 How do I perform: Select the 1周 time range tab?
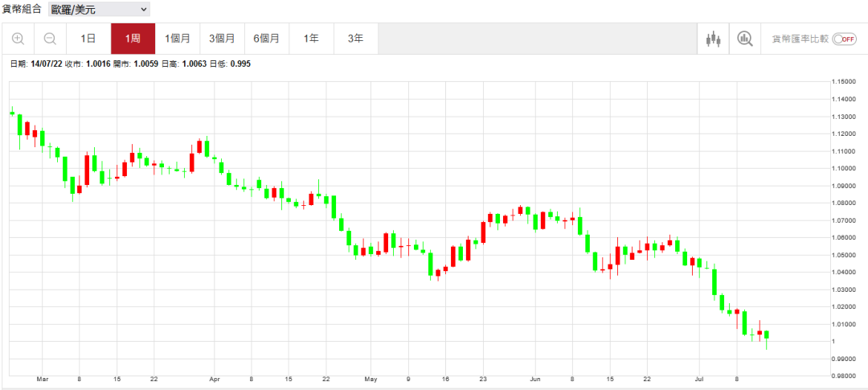coord(133,39)
